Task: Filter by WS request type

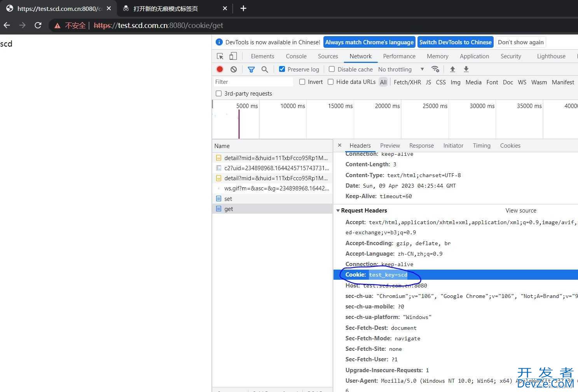Action: [x=522, y=82]
